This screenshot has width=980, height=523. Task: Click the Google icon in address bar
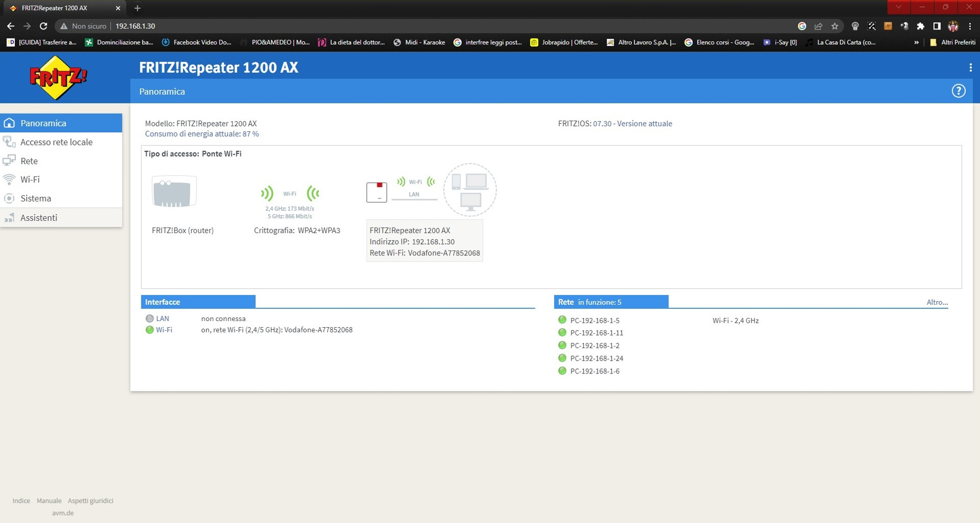(802, 26)
